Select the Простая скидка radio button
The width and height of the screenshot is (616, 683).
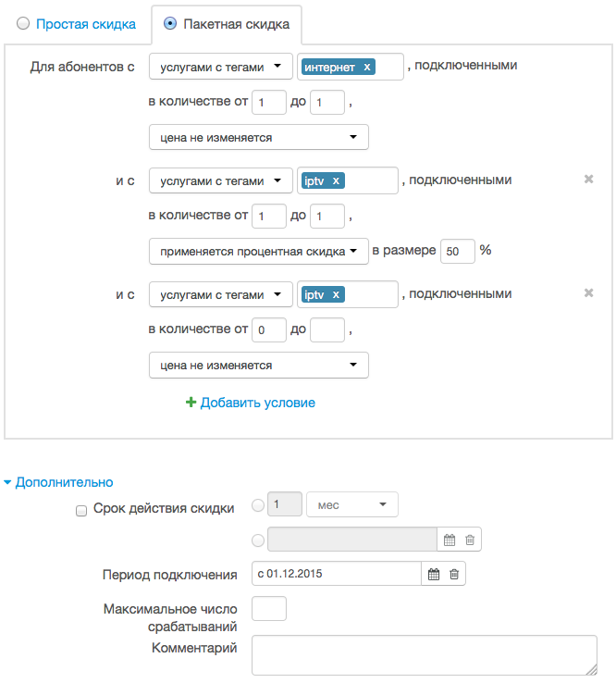click(23, 23)
